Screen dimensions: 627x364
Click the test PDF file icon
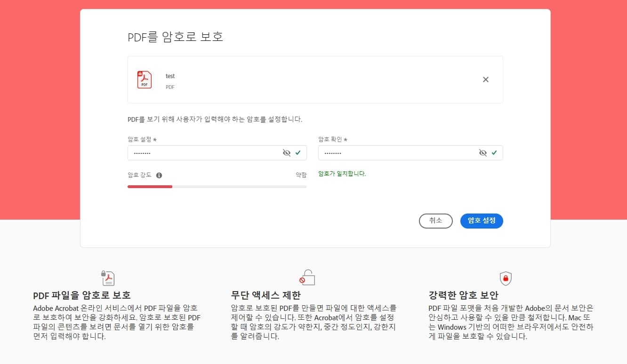(x=145, y=79)
